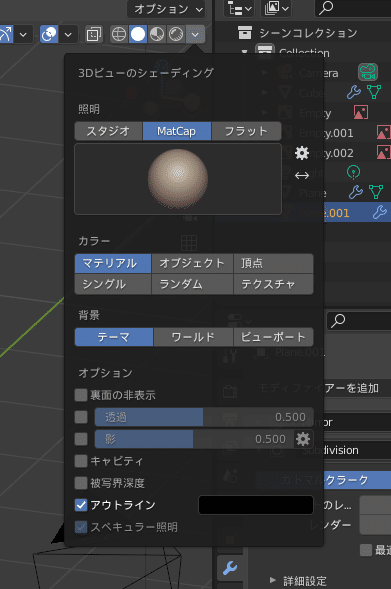Toggle viewport overlays icon
The width and height of the screenshot is (391, 589).
point(49,35)
